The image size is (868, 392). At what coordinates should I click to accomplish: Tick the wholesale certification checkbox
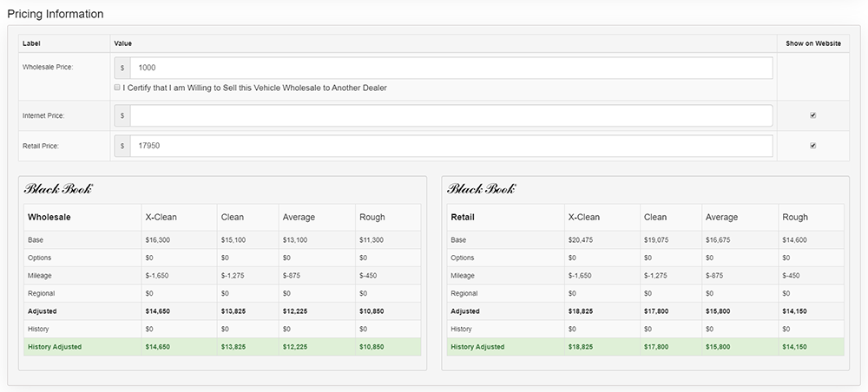pos(117,88)
